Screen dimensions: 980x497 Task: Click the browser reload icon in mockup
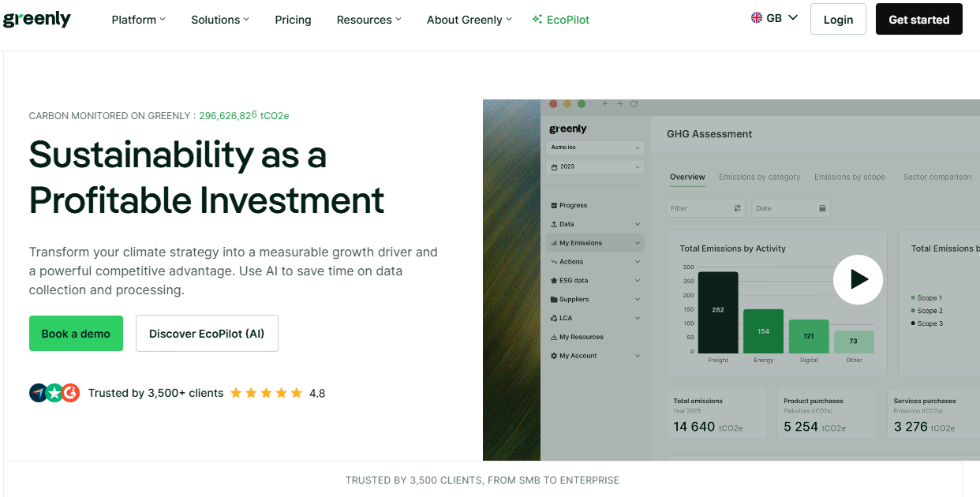[x=634, y=104]
